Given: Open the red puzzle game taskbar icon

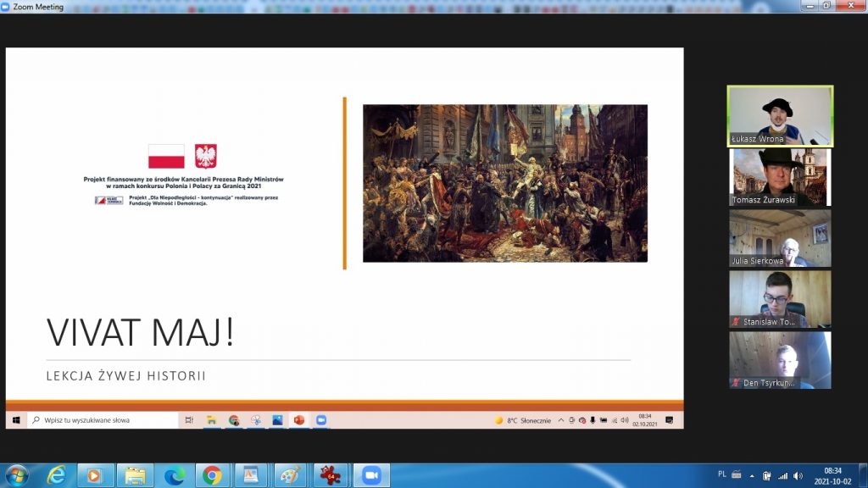Looking at the screenshot, I should point(330,475).
